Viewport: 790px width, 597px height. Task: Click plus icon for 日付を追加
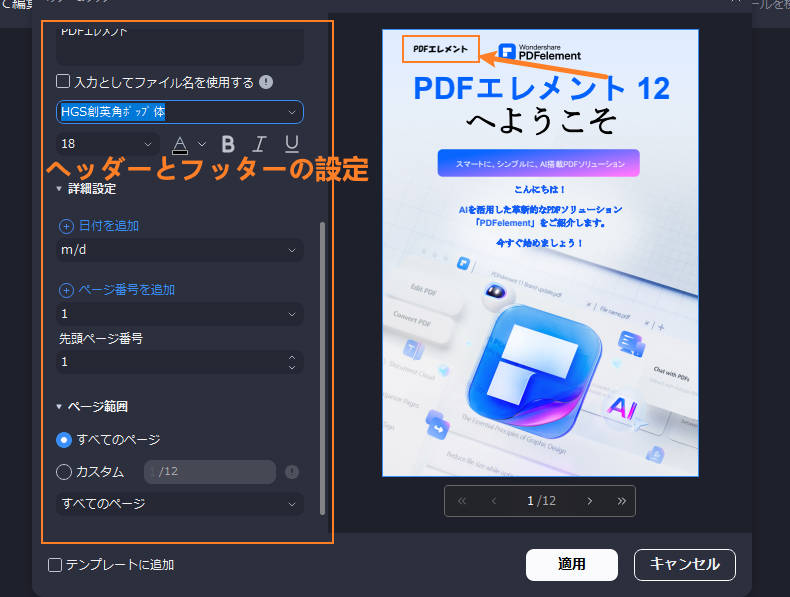click(66, 226)
